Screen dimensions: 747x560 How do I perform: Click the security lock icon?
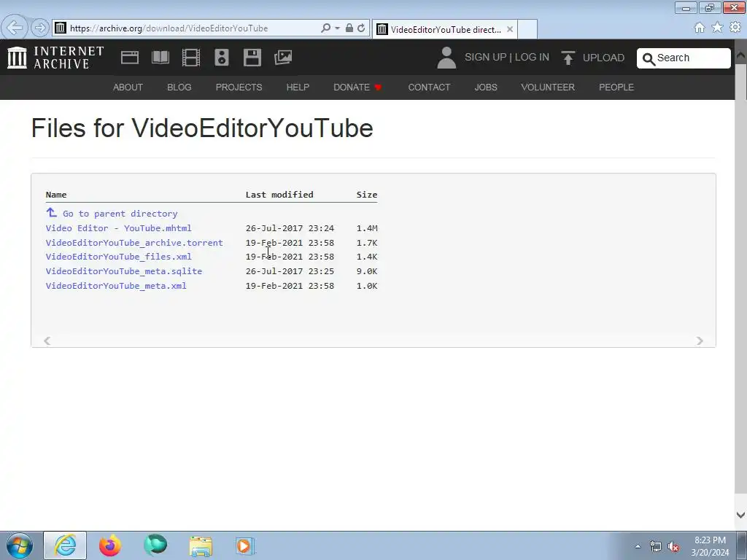click(x=349, y=28)
